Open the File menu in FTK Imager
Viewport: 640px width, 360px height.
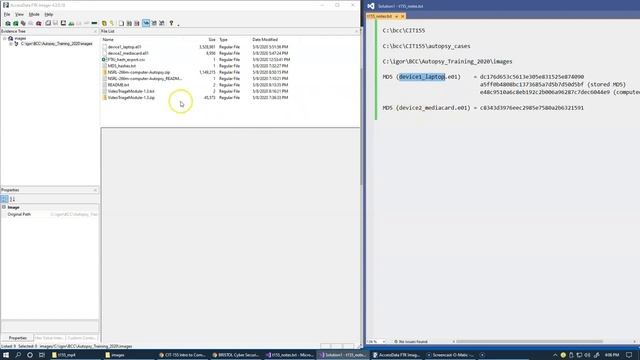tap(7, 14)
